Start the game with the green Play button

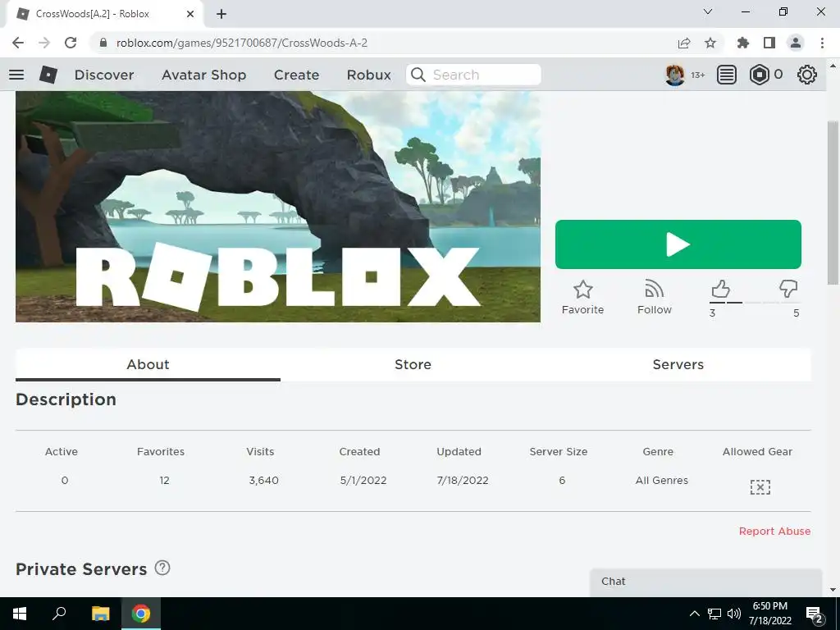(678, 244)
